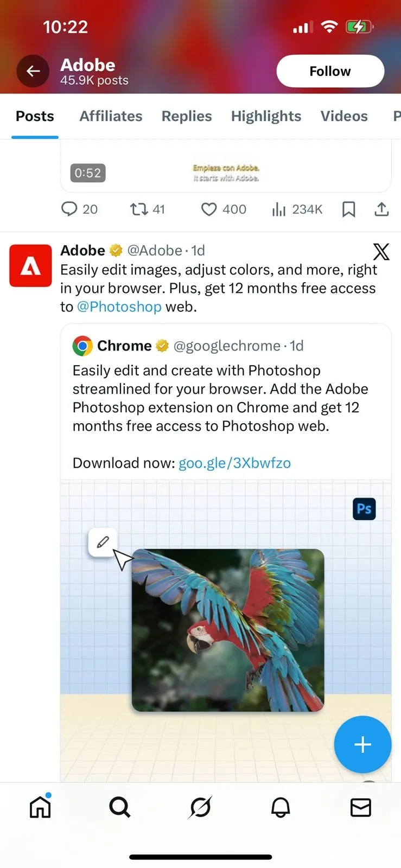401x868 pixels.
Task: Go to the Videos tab
Action: tap(344, 116)
